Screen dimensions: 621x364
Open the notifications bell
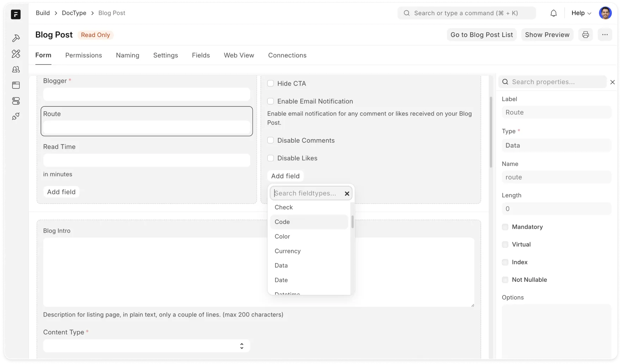point(553,13)
